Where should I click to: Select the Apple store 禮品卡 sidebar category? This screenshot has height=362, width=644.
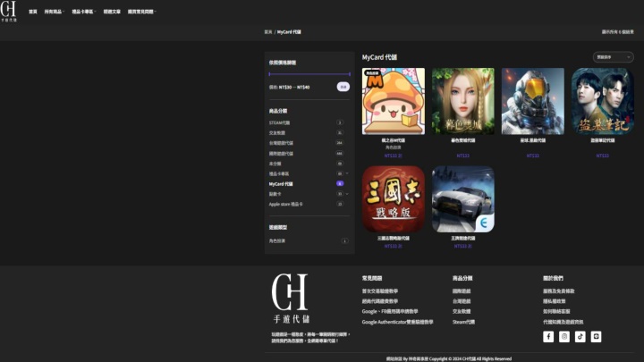pyautogui.click(x=286, y=204)
